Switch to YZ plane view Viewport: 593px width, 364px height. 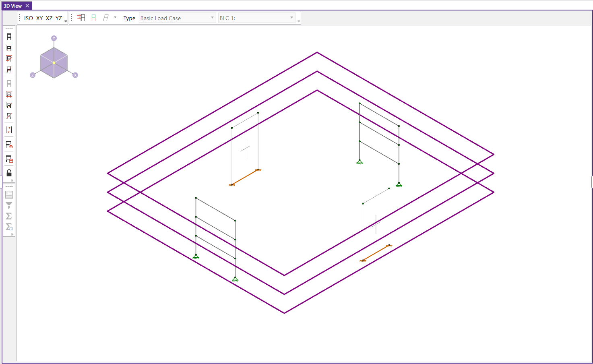[59, 18]
